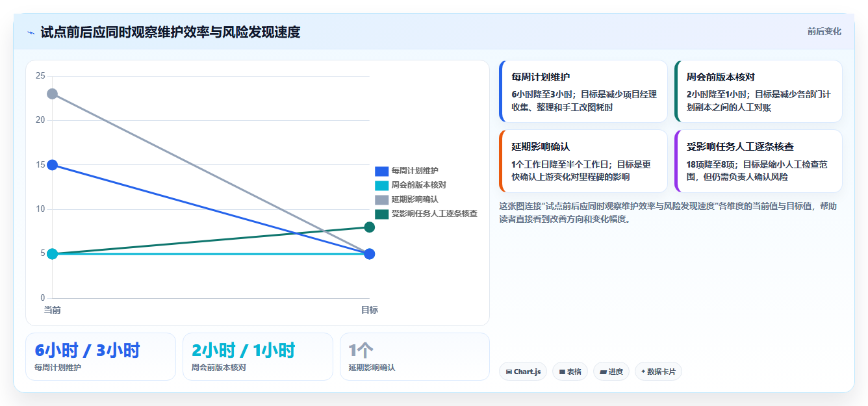
Task: Click the 当前 x-axis label
Action: point(52,310)
